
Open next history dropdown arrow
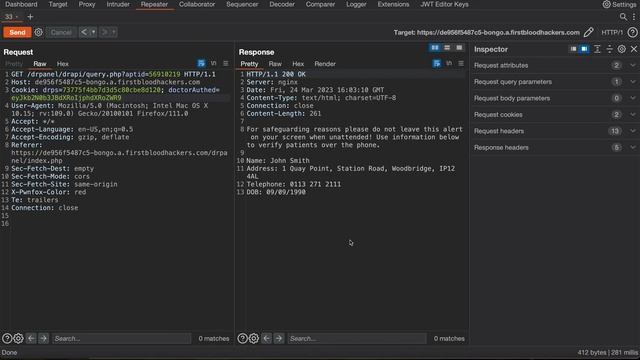(114, 32)
